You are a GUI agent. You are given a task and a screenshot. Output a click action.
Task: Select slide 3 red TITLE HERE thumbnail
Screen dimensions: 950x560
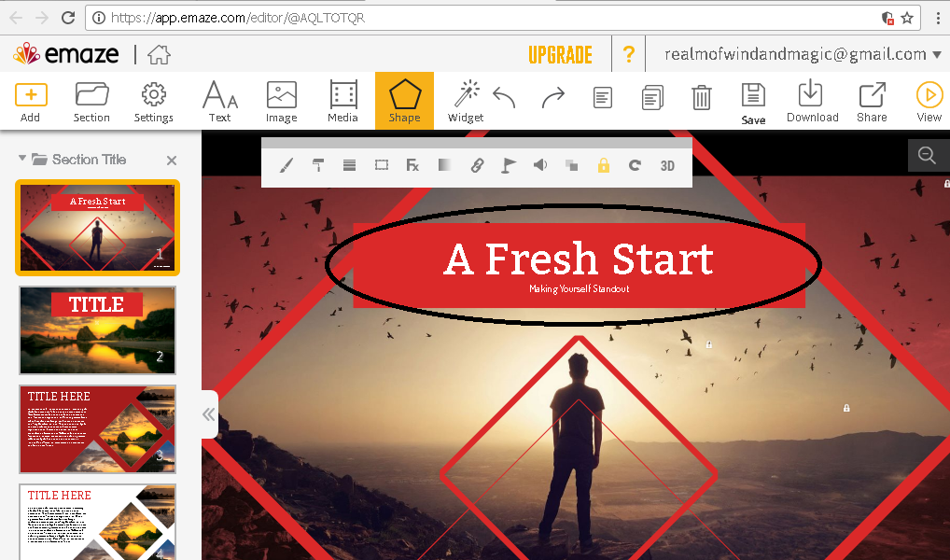98,429
